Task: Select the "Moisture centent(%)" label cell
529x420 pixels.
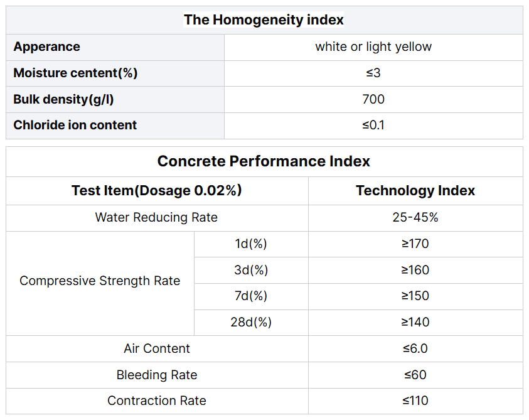Action: [x=75, y=73]
